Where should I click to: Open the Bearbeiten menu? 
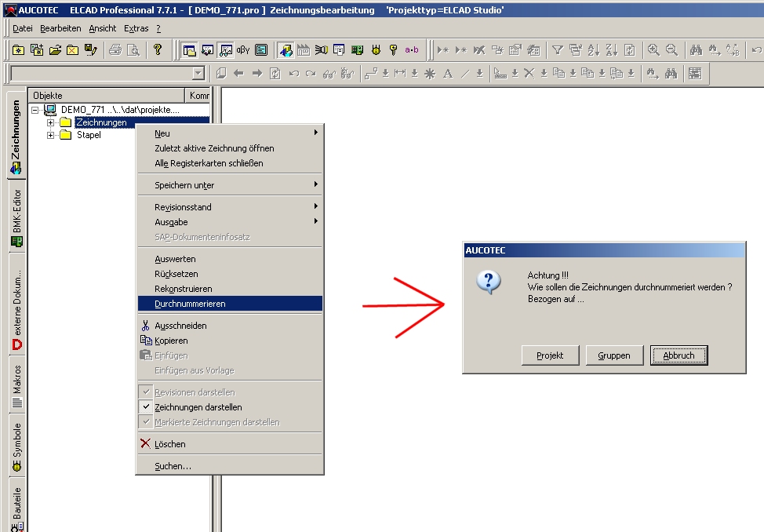click(x=60, y=28)
